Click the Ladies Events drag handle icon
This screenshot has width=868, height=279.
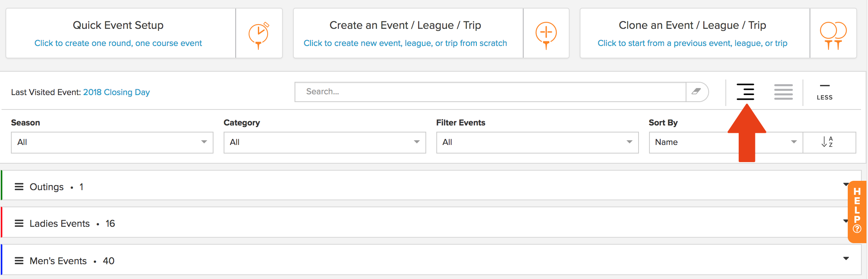point(19,223)
